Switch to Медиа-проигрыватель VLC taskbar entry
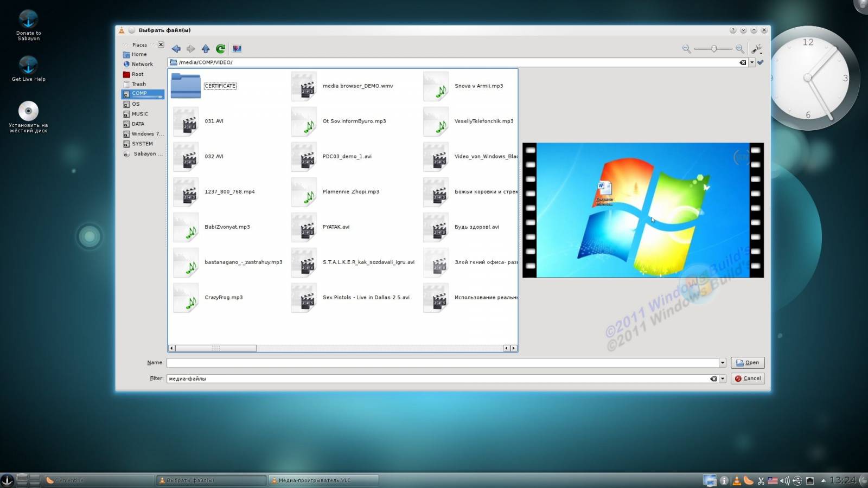This screenshot has width=868, height=488. pyautogui.click(x=323, y=480)
